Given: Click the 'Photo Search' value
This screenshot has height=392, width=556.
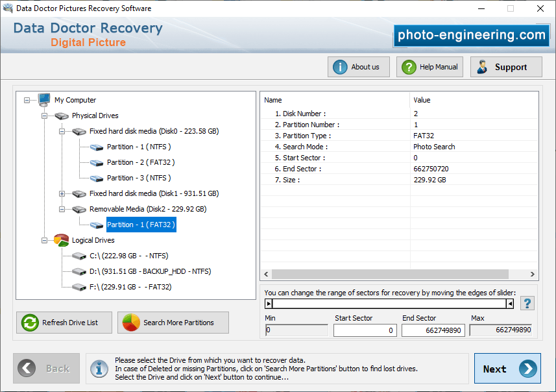Looking at the screenshot, I should click(x=434, y=147).
